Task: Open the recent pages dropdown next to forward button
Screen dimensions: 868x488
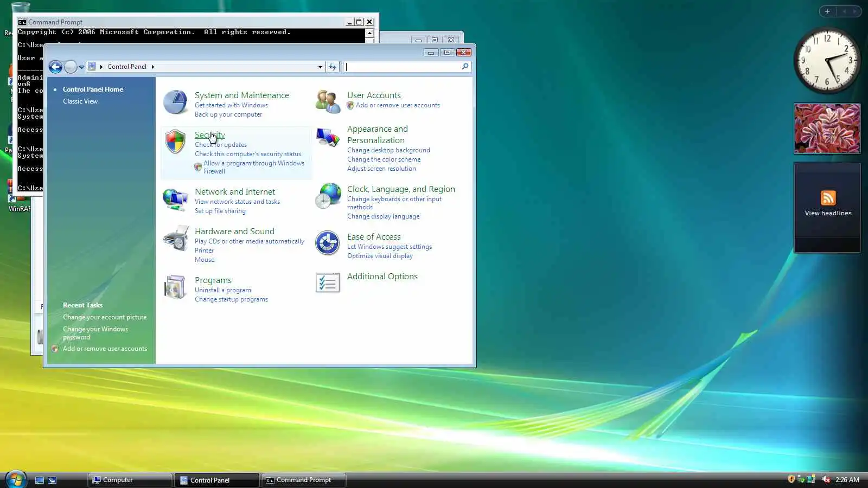Action: pyautogui.click(x=81, y=67)
